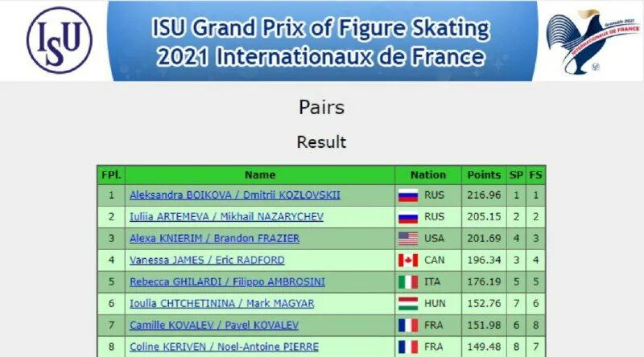Click the Italian flag icon
Screen dimensions: 644x357
(408, 282)
